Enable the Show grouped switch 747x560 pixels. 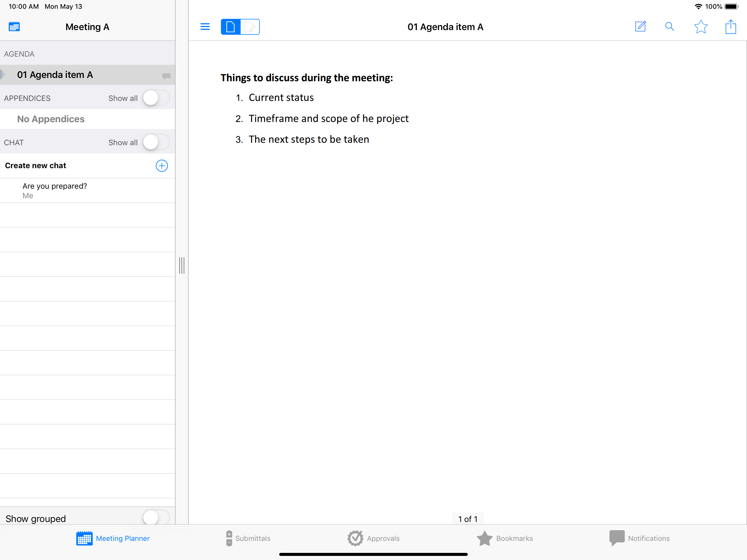156,517
